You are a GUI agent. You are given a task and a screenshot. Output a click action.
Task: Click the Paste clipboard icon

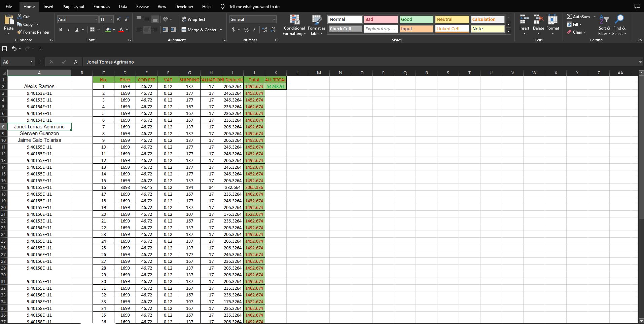click(x=9, y=20)
